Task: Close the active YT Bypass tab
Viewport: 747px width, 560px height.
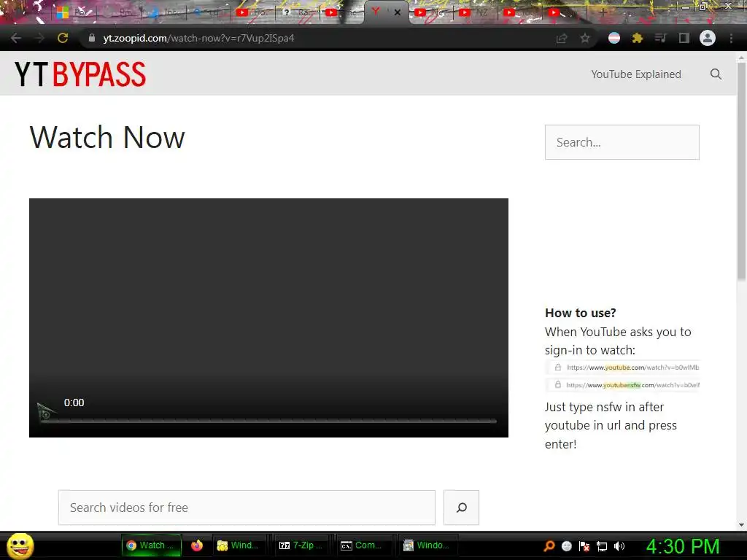Action: [x=398, y=13]
